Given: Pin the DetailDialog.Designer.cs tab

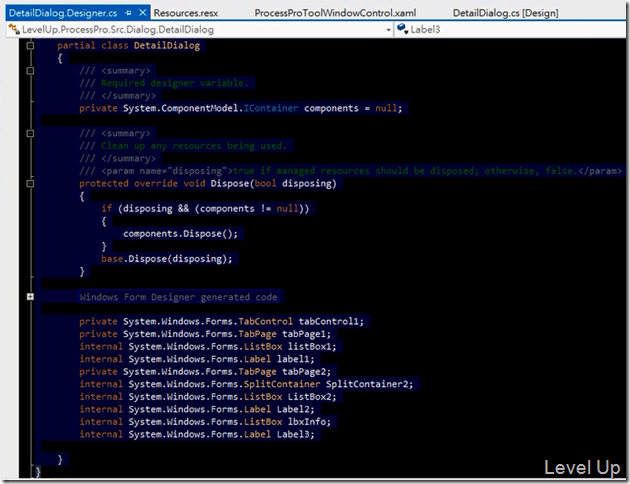Looking at the screenshot, I should pos(128,13).
